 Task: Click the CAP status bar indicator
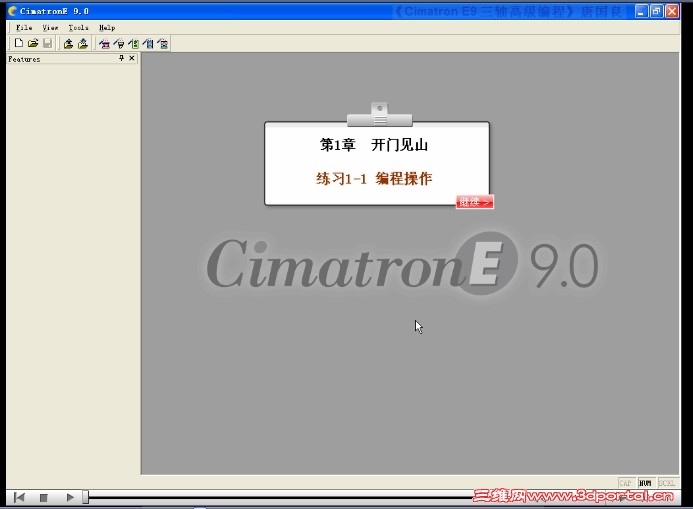pos(625,483)
